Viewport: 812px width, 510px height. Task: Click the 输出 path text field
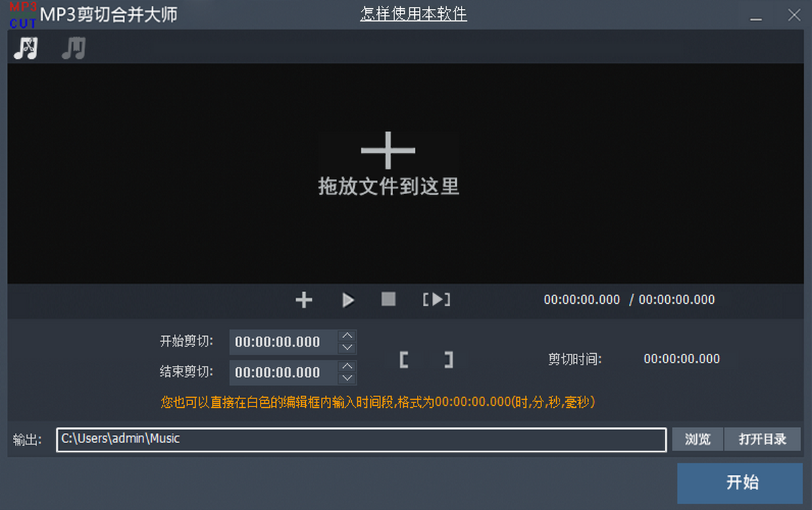click(x=361, y=439)
